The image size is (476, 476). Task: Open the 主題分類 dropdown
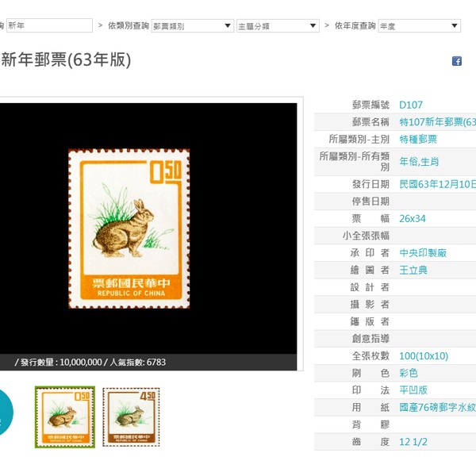[278, 26]
